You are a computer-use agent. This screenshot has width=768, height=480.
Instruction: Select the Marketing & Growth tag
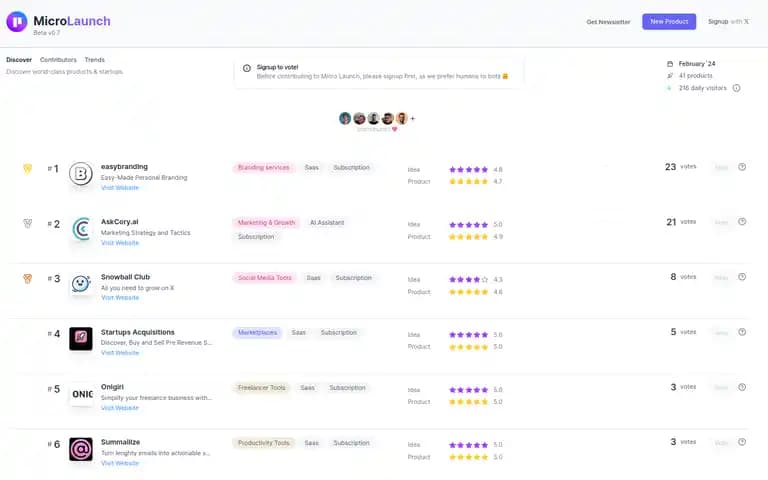[x=266, y=223]
